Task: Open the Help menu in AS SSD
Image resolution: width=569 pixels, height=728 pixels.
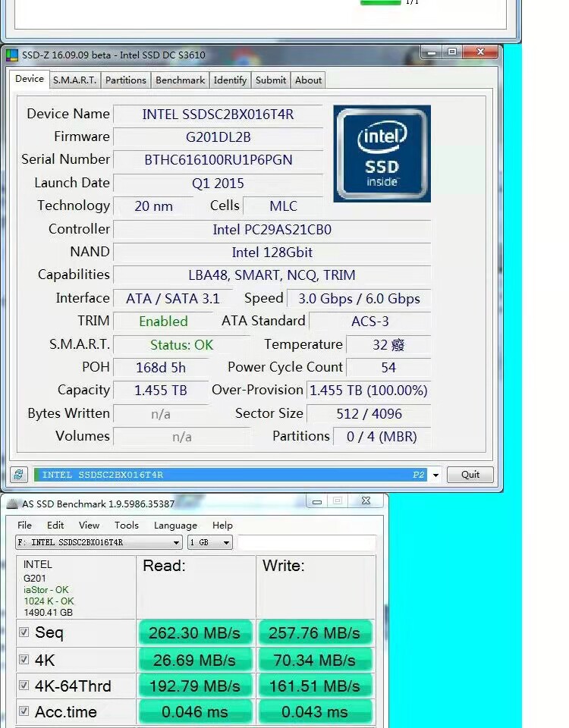Action: coord(222,525)
